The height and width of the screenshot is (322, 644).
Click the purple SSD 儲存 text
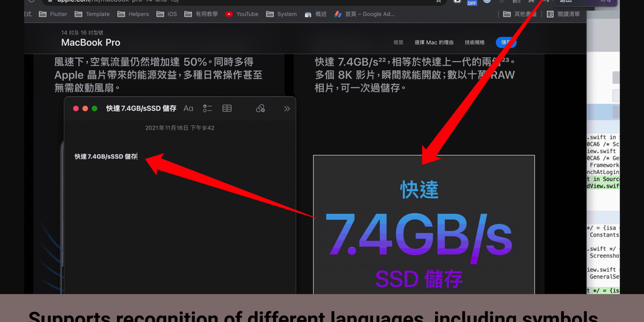point(419,279)
